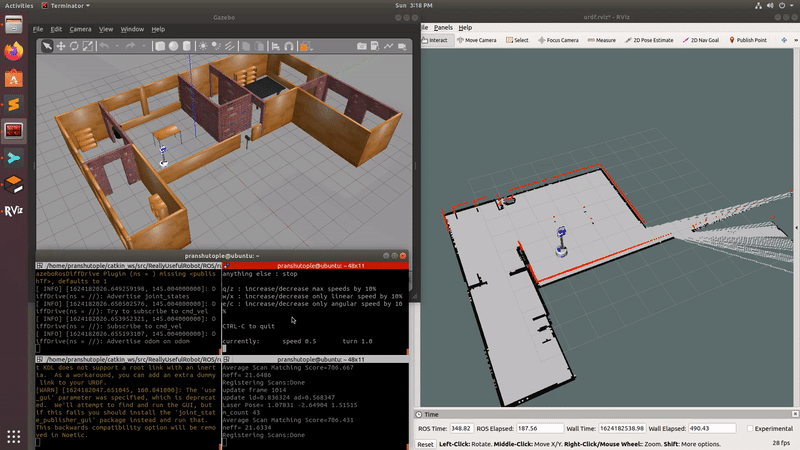Insert a box shape in Gazebo
The height and width of the screenshot is (450, 800).
pyautogui.click(x=160, y=46)
